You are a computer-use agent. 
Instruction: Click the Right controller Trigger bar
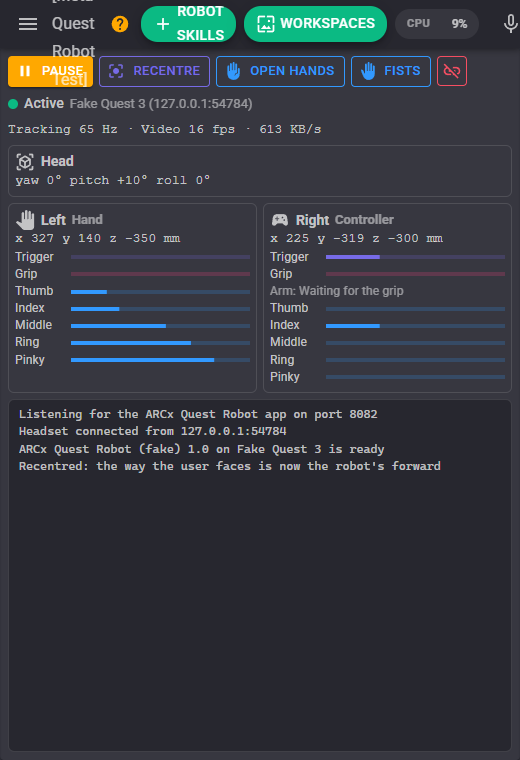coord(415,257)
